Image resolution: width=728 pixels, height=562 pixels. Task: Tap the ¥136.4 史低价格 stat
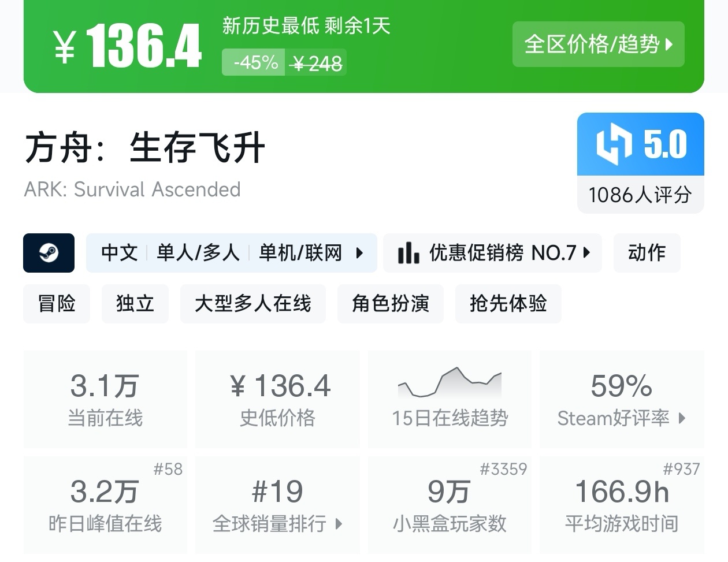point(278,399)
